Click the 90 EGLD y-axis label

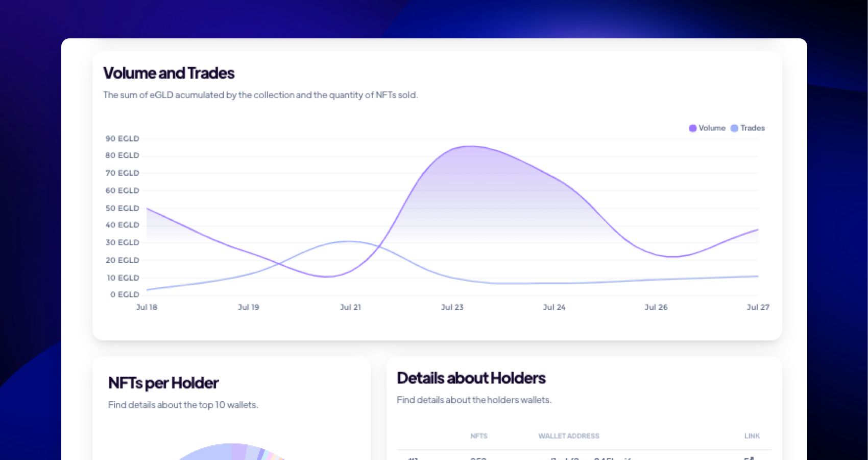[122, 139]
